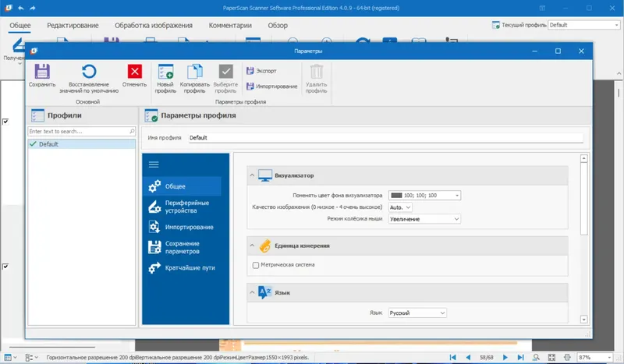Toggle the hamburger menu in blue sidebar
This screenshot has height=364, width=624.
pyautogui.click(x=154, y=164)
